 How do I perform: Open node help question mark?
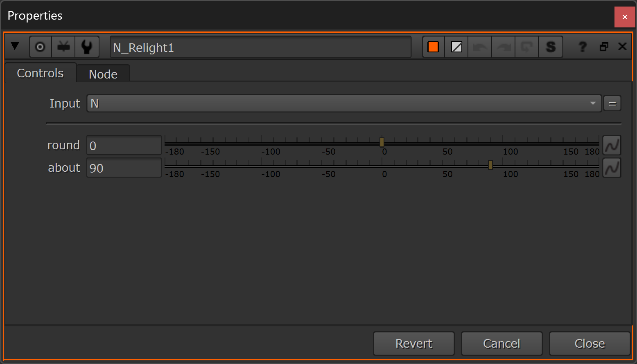pyautogui.click(x=583, y=47)
